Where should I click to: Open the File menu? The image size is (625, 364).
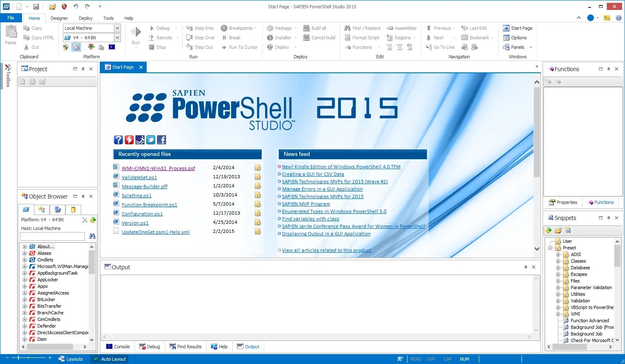11,18
